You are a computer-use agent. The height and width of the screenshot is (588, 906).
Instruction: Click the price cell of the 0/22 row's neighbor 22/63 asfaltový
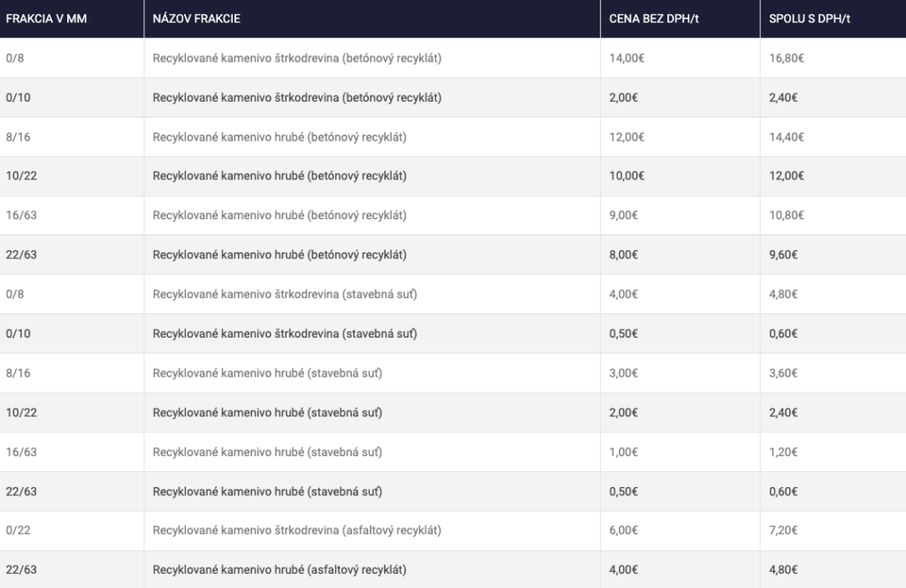pyautogui.click(x=680, y=569)
